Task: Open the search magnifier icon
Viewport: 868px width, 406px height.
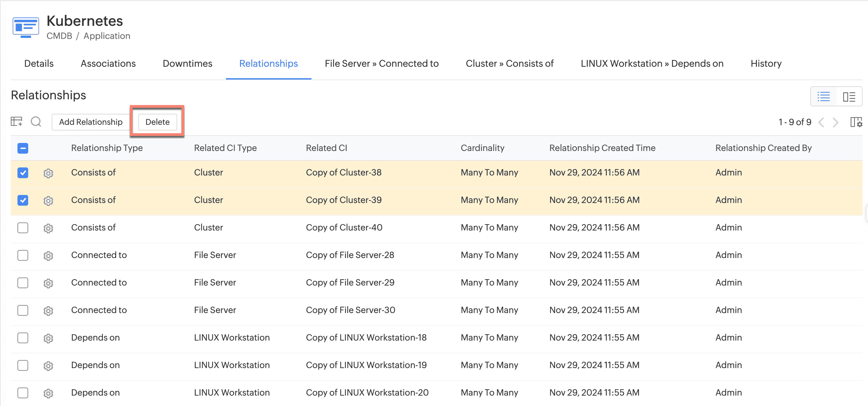Action: pyautogui.click(x=36, y=121)
